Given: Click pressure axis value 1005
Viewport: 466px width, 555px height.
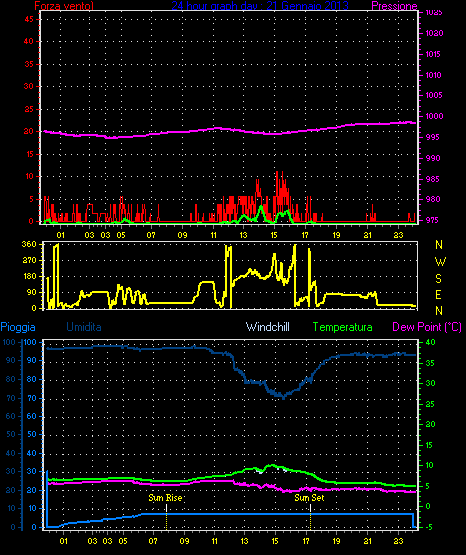Looking at the screenshot, I should pos(433,95).
